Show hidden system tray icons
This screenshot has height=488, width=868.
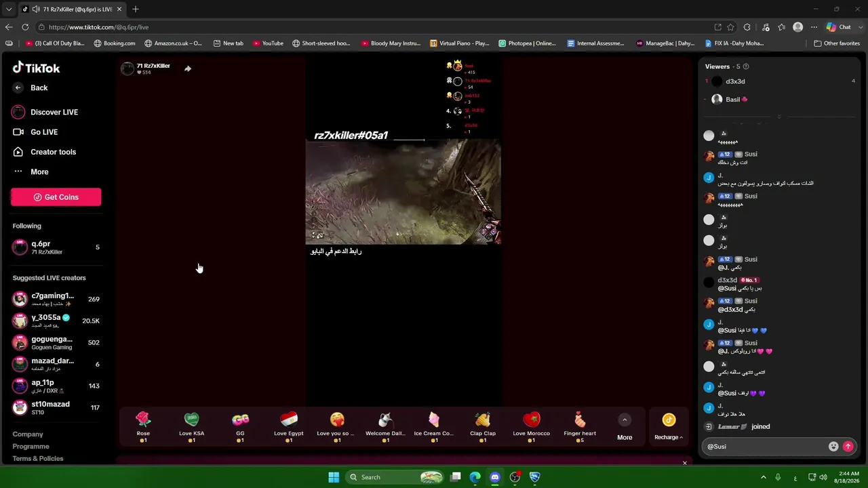coord(764,477)
